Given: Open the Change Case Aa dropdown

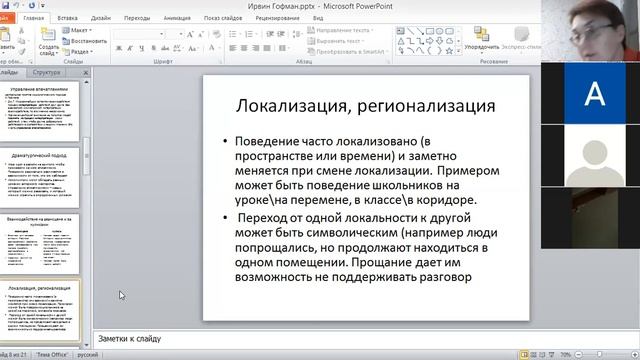Looking at the screenshot, I should point(193,48).
